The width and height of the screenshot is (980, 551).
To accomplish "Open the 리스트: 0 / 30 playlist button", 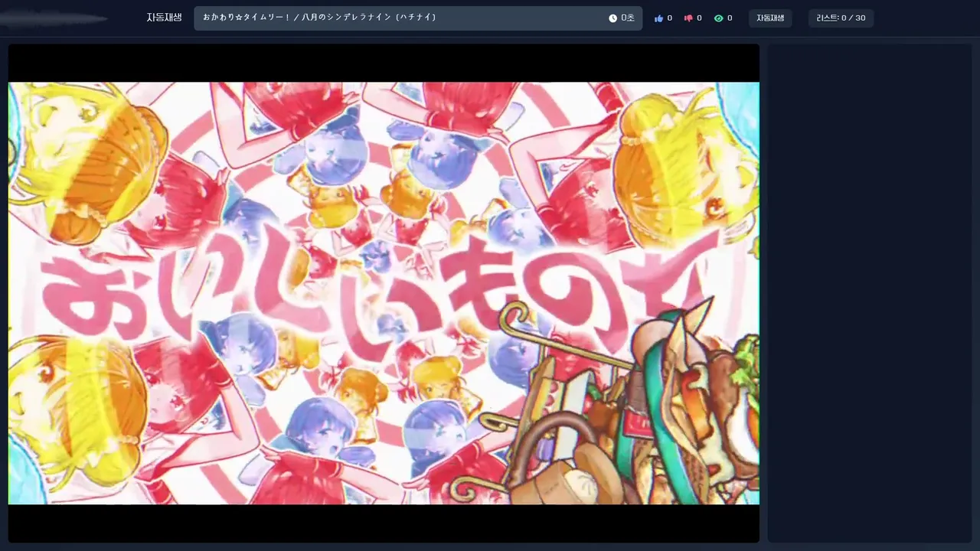I will (841, 18).
